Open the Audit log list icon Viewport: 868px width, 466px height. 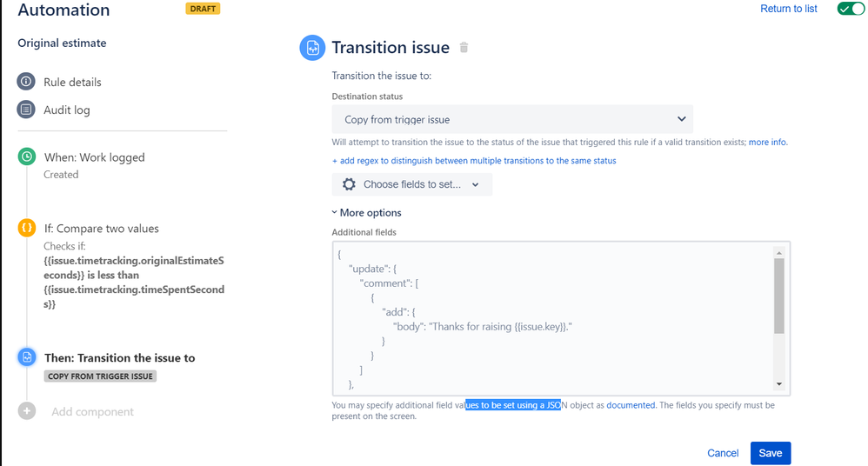[x=26, y=110]
